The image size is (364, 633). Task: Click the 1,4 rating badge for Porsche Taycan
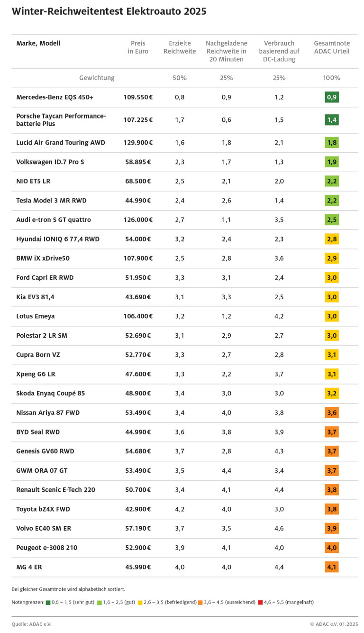[x=332, y=119]
